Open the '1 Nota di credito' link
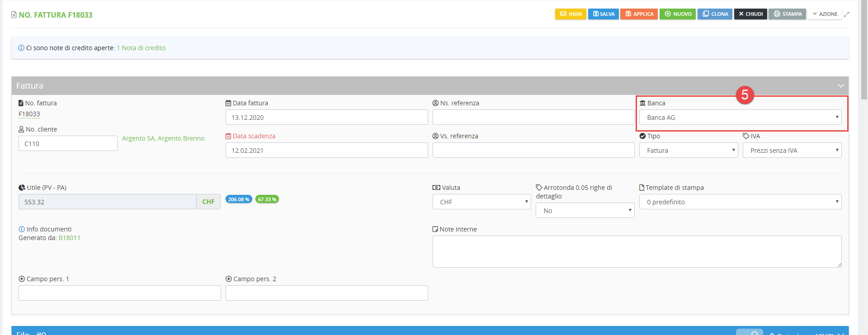This screenshot has height=335, width=868. pos(141,48)
